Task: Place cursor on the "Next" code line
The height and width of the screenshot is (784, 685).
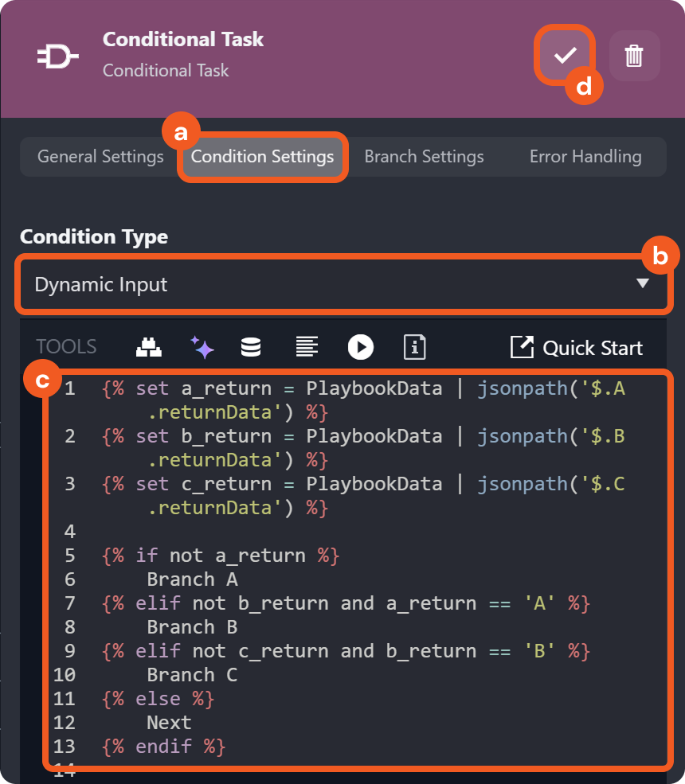Action: [x=169, y=723]
